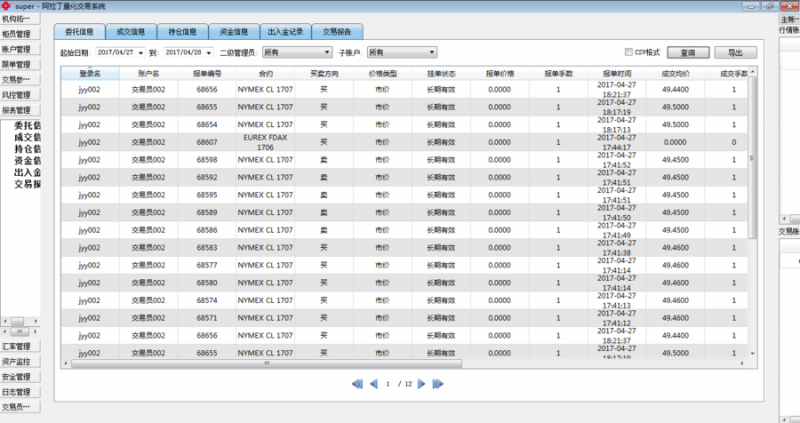Click the table's horizontal scrollbar thumb
800x423 pixels.
point(266,363)
